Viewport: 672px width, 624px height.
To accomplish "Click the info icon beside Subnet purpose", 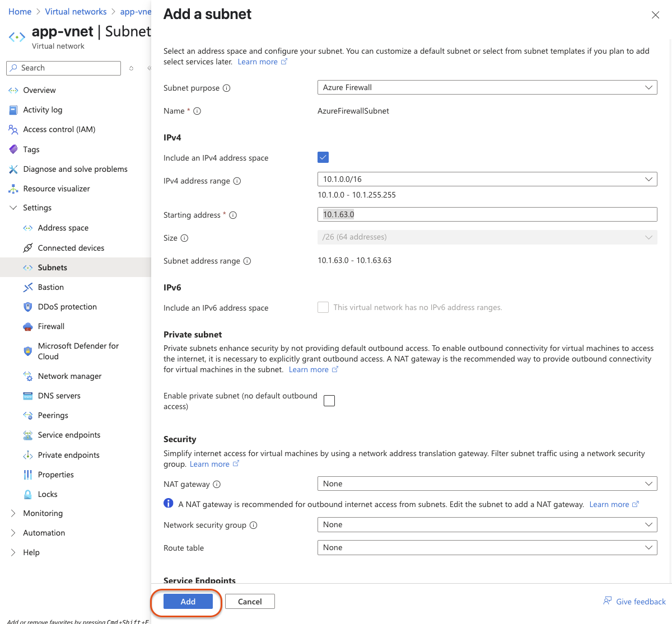I will click(227, 88).
